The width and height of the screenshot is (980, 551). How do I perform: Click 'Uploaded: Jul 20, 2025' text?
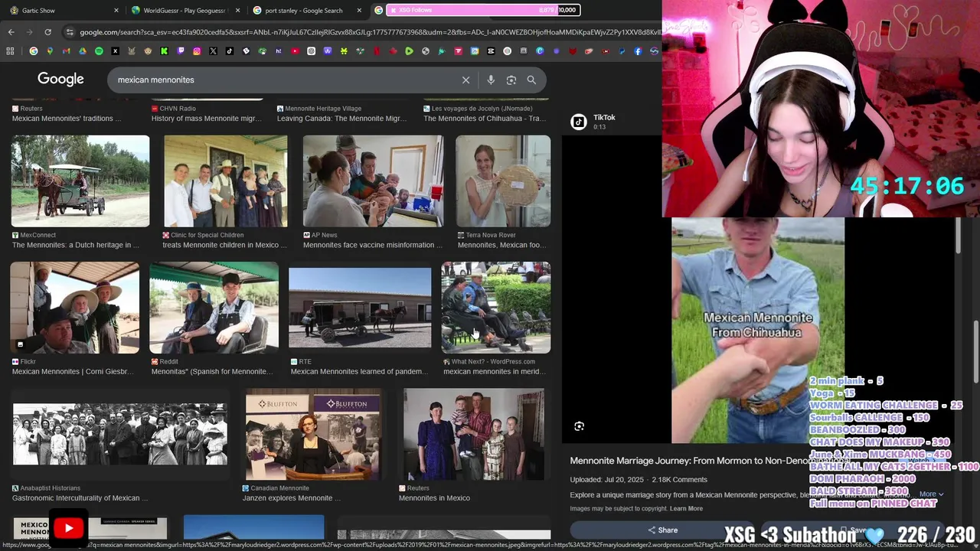(x=607, y=480)
